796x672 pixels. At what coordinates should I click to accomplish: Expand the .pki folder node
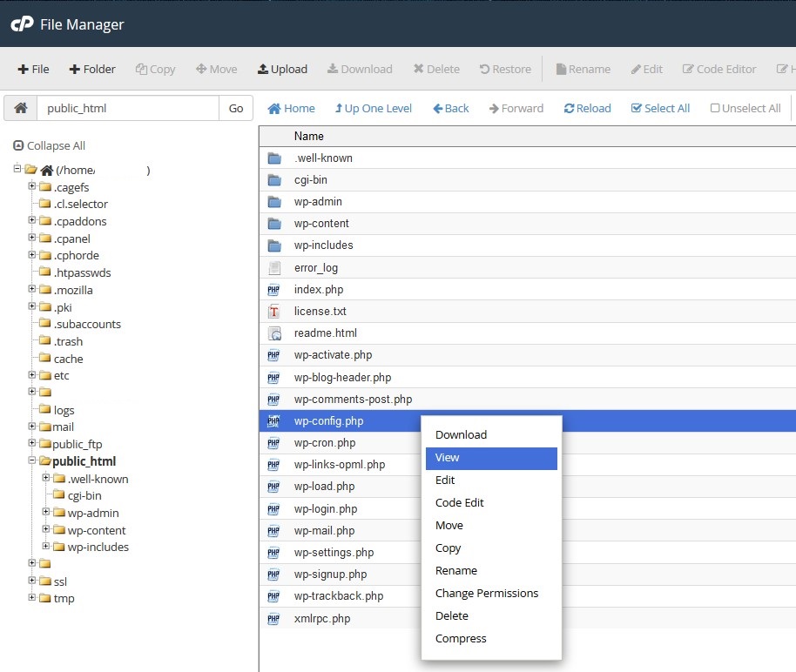click(32, 306)
